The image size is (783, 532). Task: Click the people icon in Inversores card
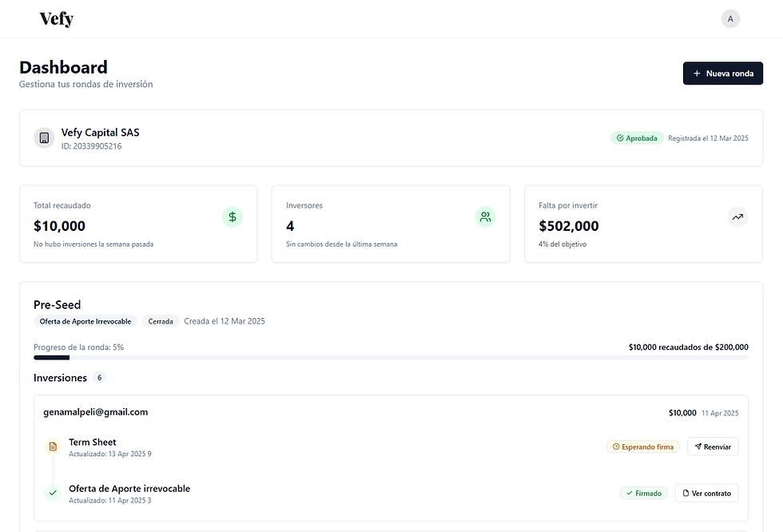pyautogui.click(x=485, y=217)
